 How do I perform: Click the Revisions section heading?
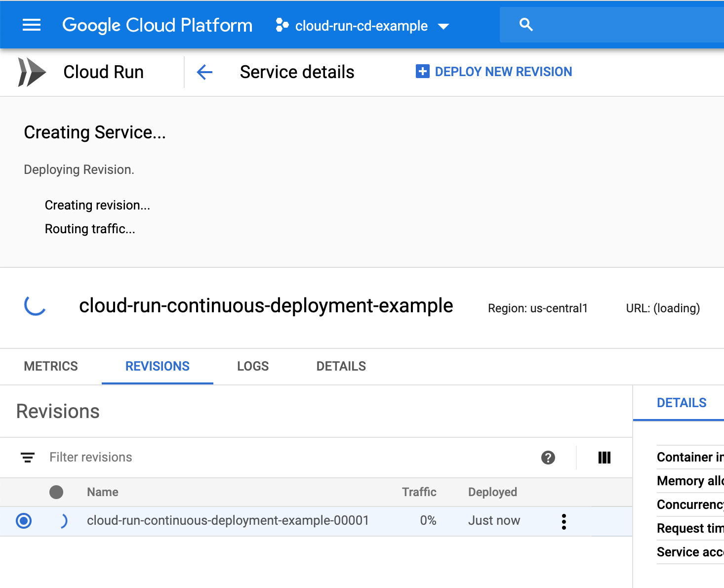pyautogui.click(x=58, y=412)
